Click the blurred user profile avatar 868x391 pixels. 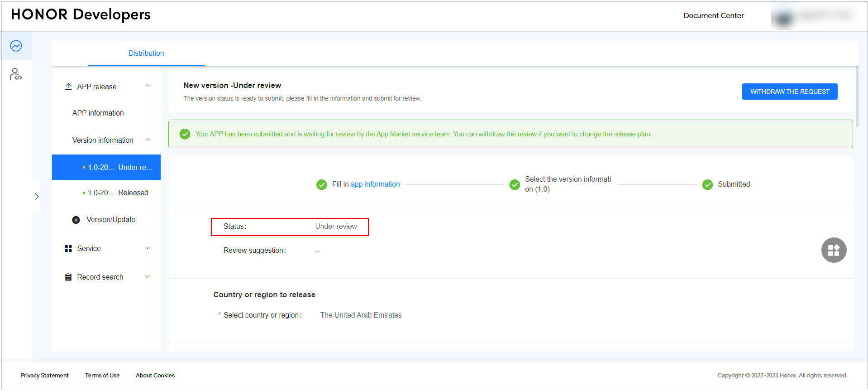click(x=784, y=17)
